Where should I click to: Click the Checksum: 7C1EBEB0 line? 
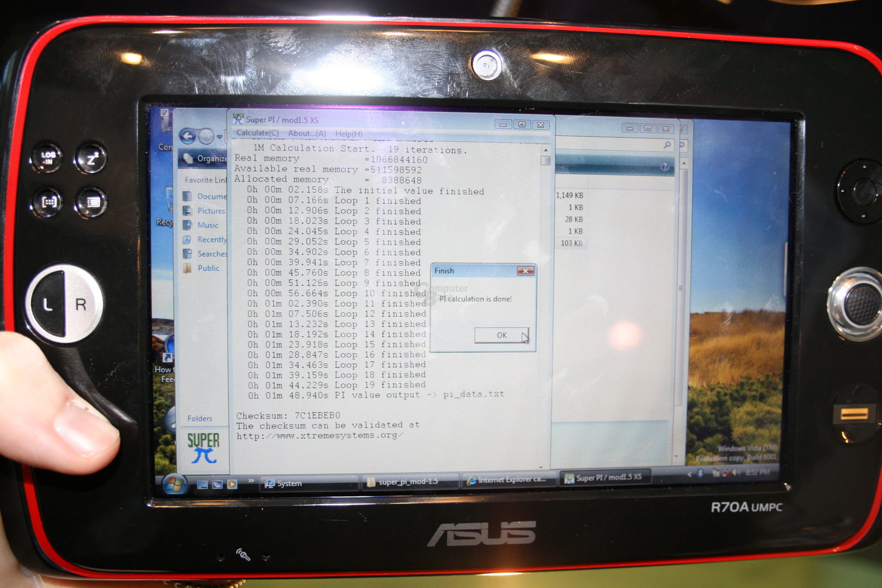click(x=288, y=415)
